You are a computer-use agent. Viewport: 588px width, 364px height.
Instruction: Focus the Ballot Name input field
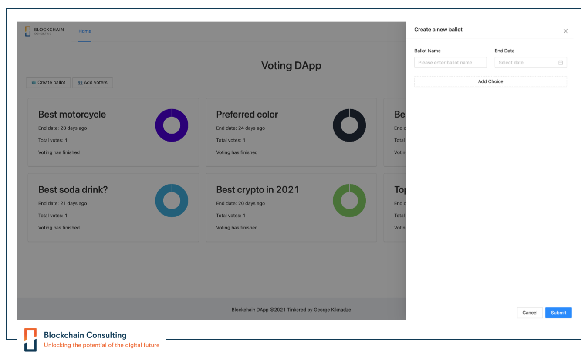(x=450, y=63)
